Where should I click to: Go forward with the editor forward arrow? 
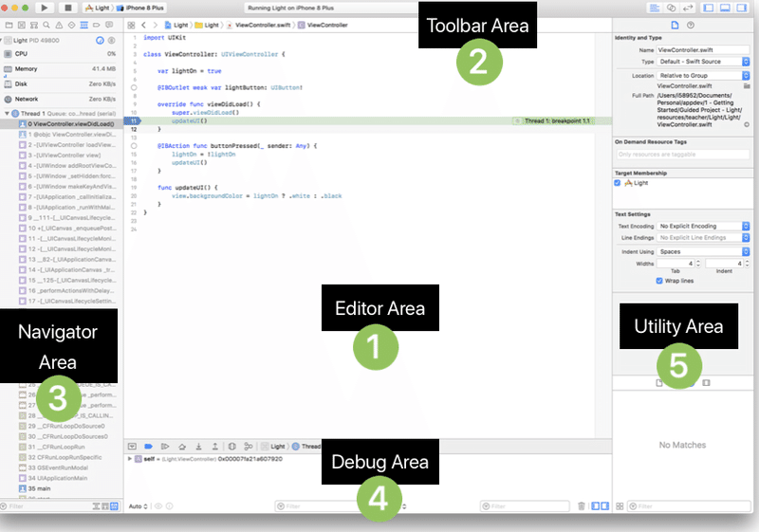[155, 26]
